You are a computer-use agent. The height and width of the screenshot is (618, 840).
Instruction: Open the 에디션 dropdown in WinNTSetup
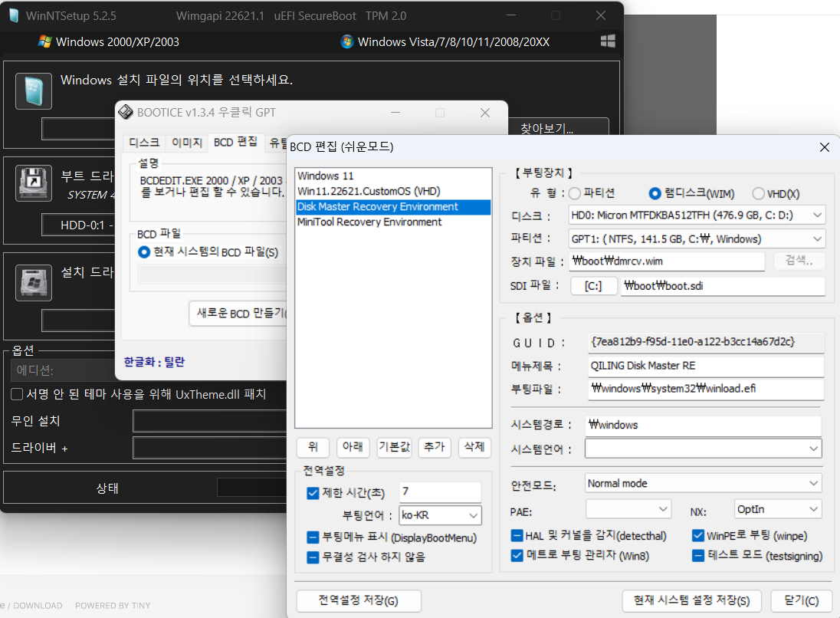pos(63,370)
